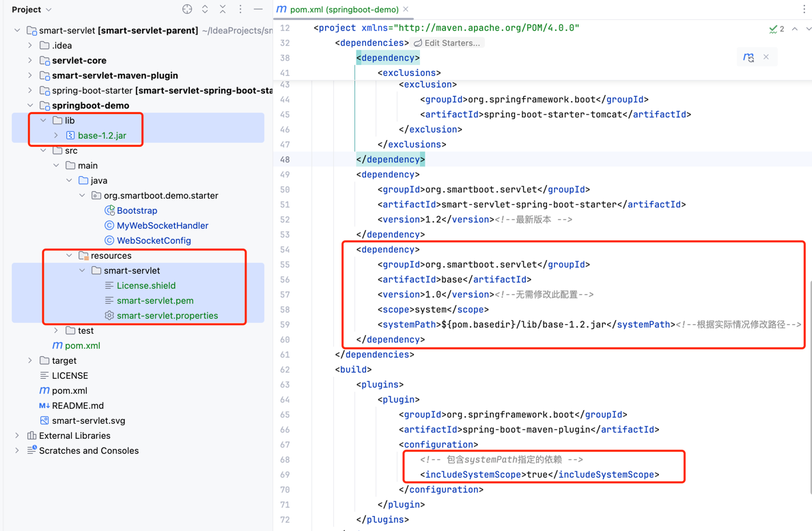Expand the test folder
Screen dimensions: 812x531
pos(56,331)
